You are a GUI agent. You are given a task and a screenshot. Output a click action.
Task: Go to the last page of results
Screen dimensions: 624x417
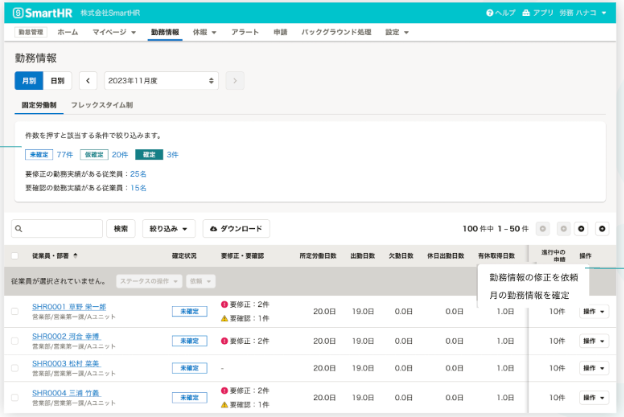pos(601,229)
